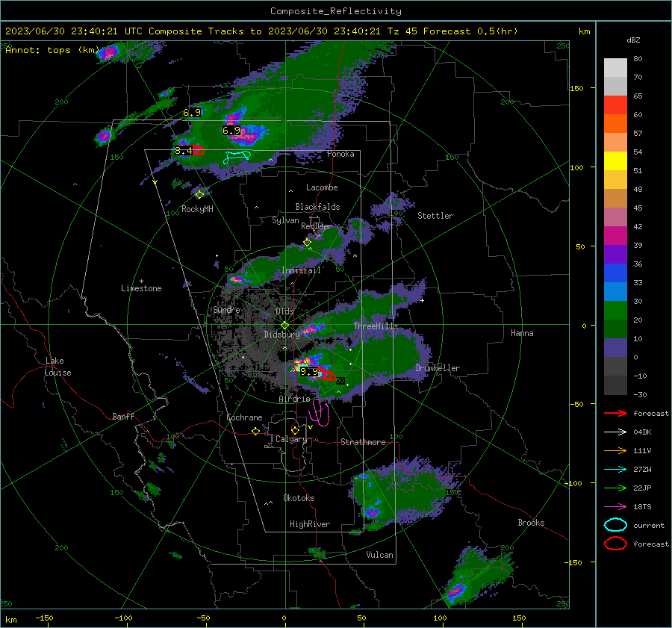The image size is (672, 628).
Task: Click the Airdrie label
Action: coord(294,399)
